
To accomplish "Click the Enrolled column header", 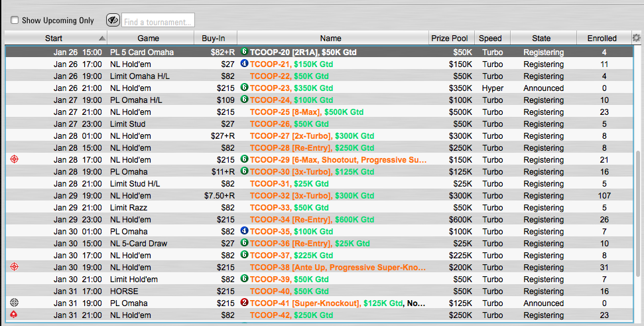I will [x=602, y=39].
